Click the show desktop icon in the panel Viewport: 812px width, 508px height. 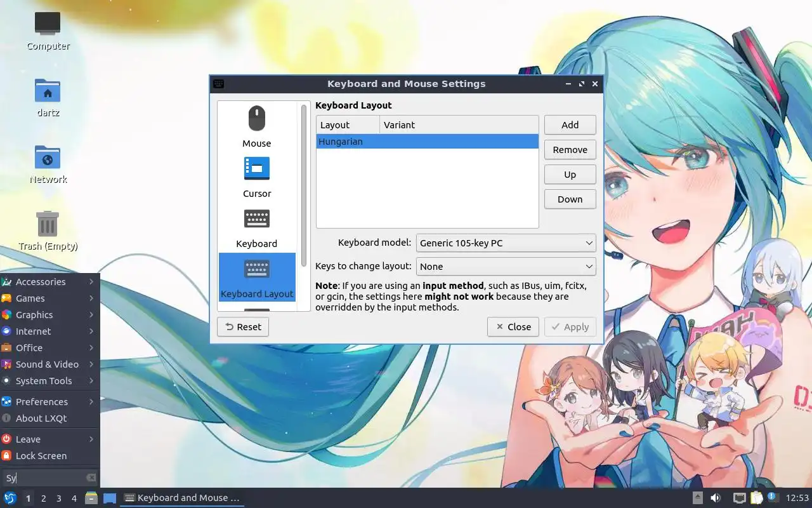(110, 498)
